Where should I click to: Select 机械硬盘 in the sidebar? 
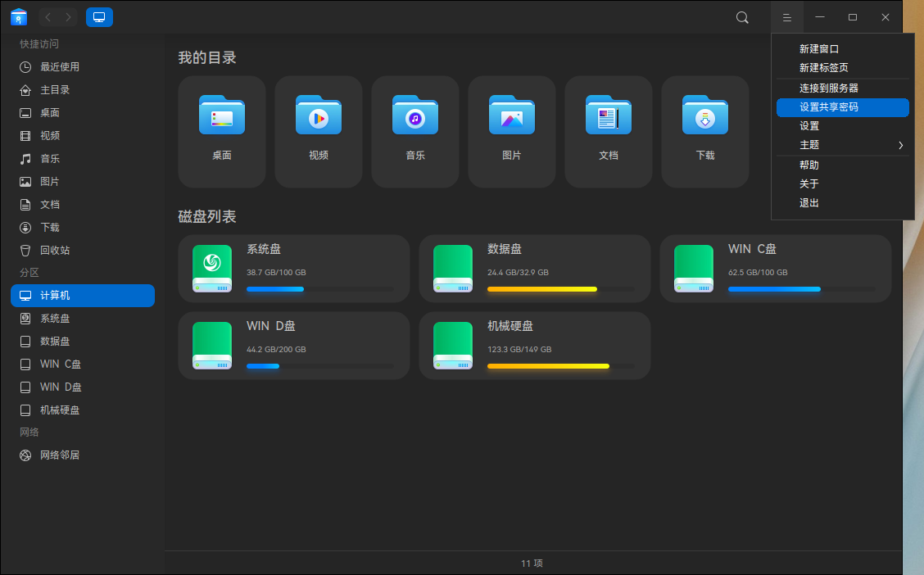[x=83, y=410]
